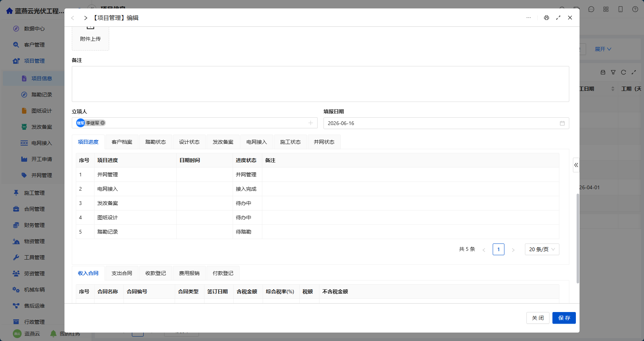Open 开工申请 sidebar item

(41, 159)
